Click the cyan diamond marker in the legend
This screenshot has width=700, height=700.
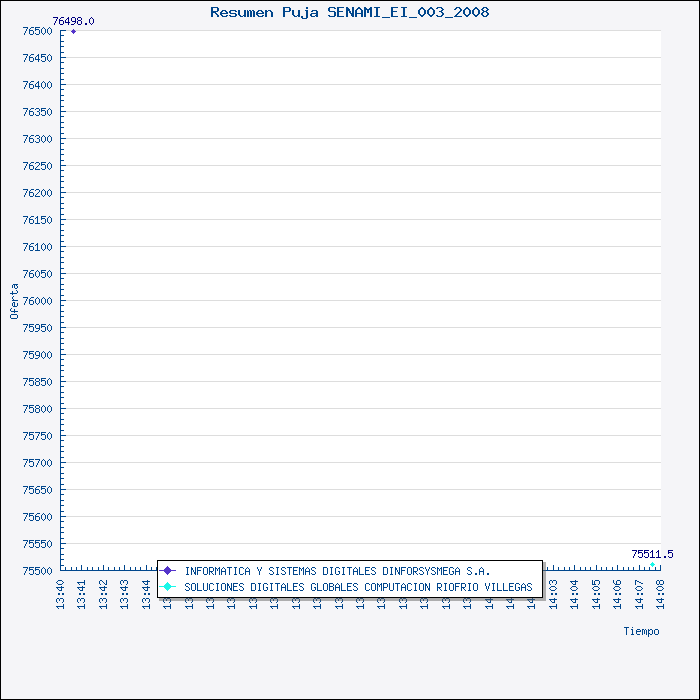(x=168, y=587)
